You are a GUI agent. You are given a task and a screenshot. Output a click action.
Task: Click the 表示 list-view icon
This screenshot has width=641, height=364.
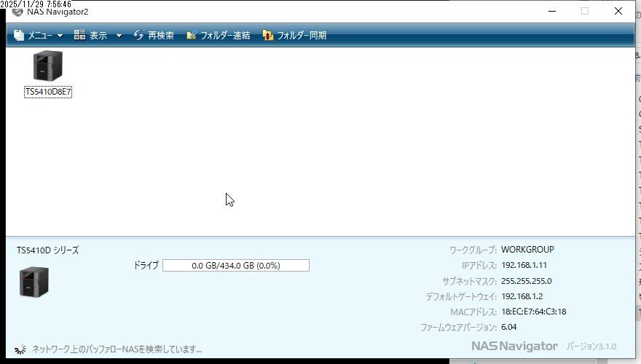pyautogui.click(x=79, y=35)
